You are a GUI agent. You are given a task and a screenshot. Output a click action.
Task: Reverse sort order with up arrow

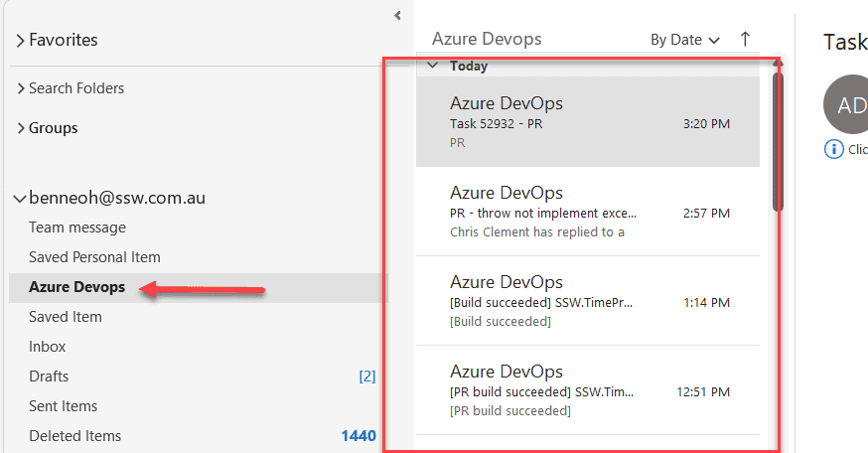[x=745, y=40]
